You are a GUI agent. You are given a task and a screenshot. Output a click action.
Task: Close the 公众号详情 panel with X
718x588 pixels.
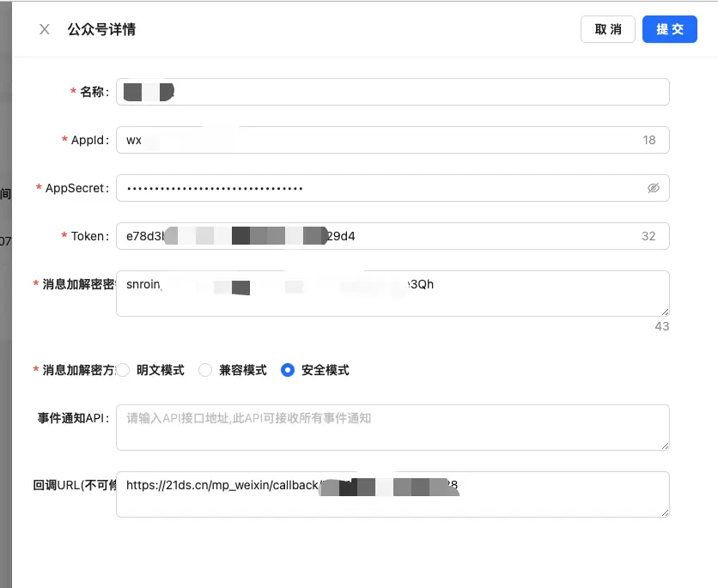click(45, 29)
